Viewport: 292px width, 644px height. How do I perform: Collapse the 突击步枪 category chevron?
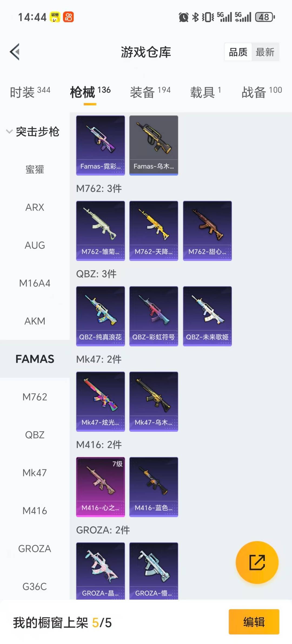click(x=9, y=132)
